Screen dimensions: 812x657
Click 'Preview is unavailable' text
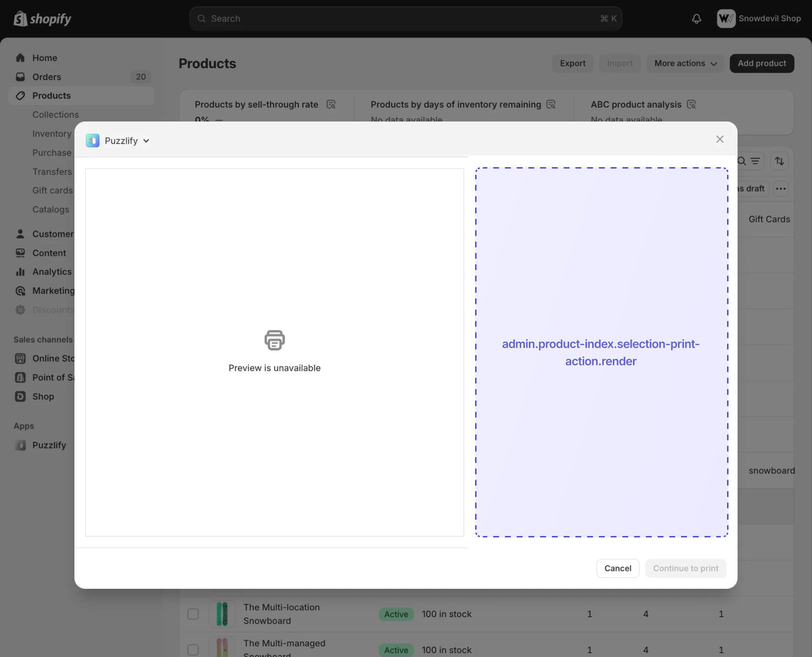pyautogui.click(x=275, y=368)
